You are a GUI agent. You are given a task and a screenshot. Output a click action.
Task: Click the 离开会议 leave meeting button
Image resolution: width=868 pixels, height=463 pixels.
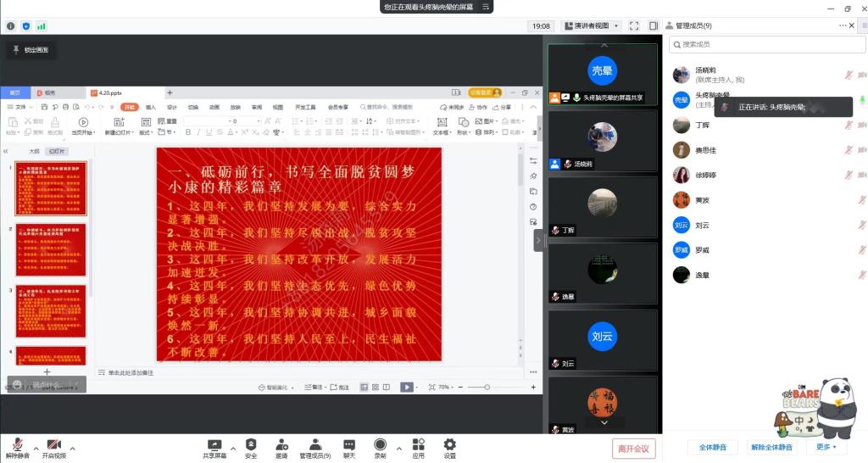coord(633,449)
